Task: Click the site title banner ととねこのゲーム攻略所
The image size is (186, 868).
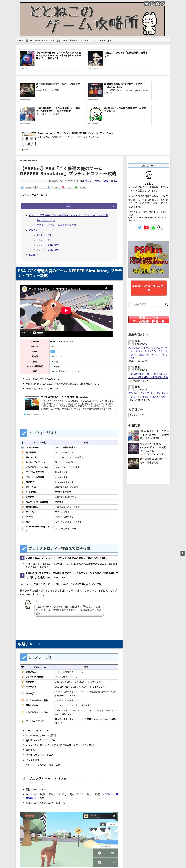Action: click(92, 19)
